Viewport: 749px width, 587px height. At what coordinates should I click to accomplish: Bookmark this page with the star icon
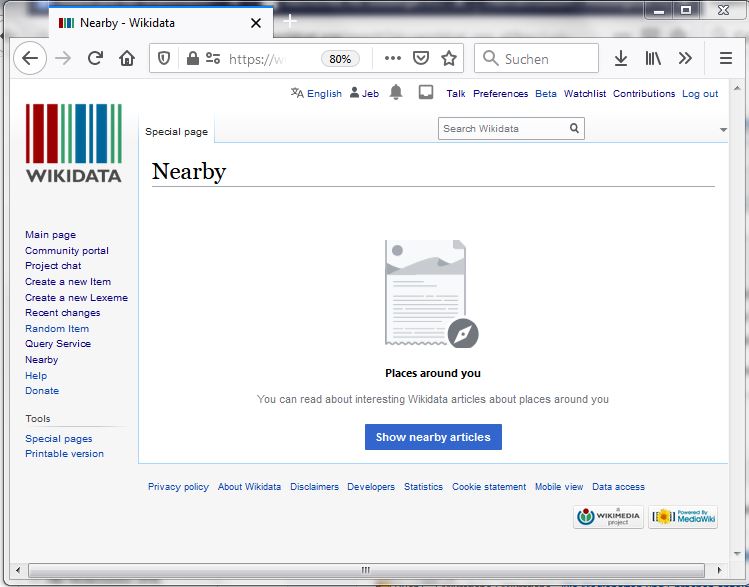[449, 59]
